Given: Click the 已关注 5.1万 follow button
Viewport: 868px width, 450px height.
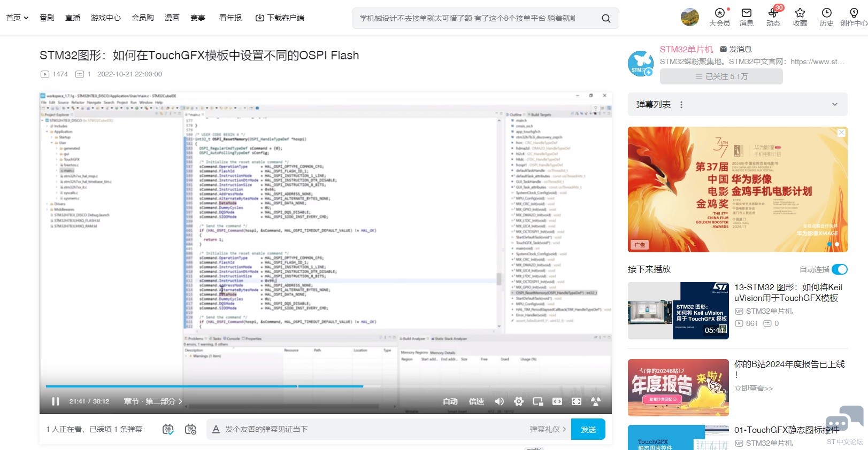Looking at the screenshot, I should [x=721, y=76].
